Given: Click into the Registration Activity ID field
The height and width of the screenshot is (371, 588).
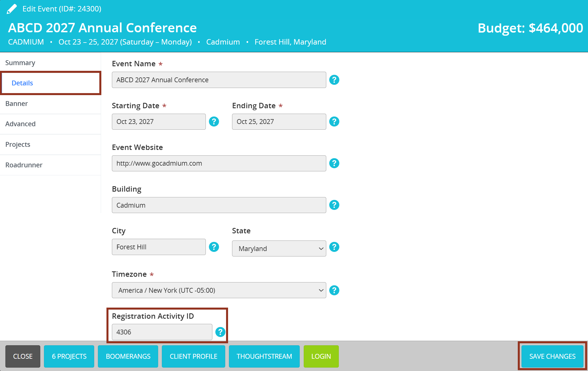Looking at the screenshot, I should [162, 332].
